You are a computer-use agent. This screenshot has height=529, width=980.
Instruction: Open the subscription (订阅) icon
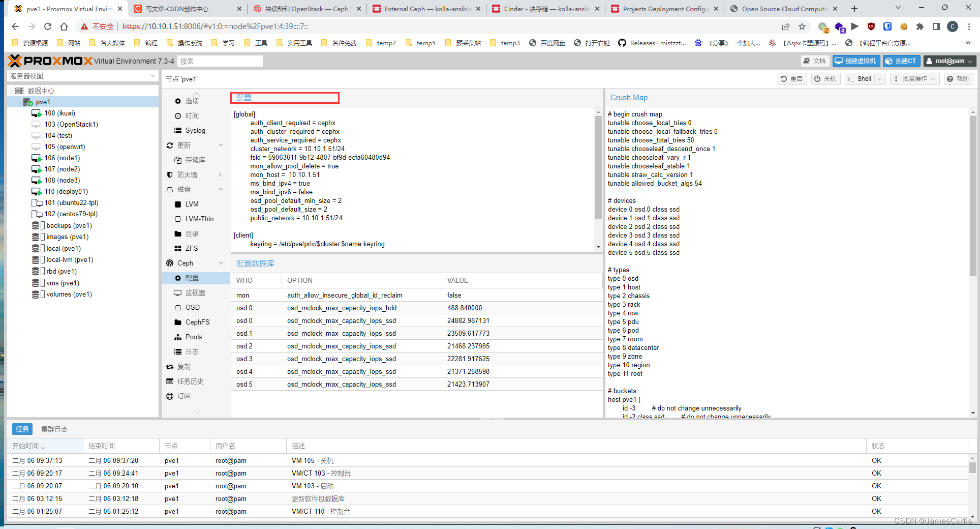click(x=170, y=396)
